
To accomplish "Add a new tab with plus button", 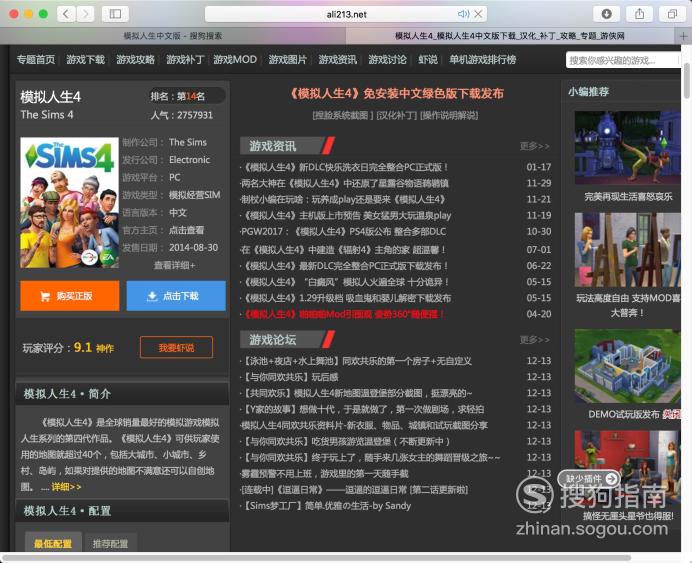I will tap(683, 36).
